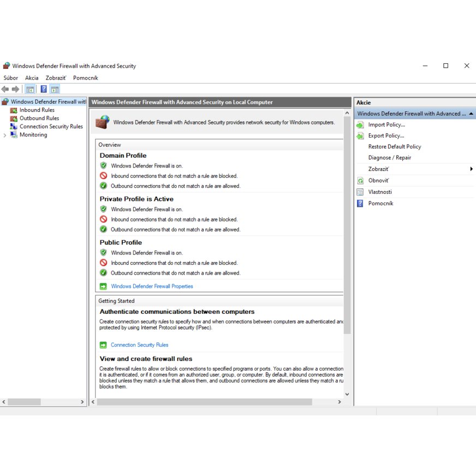Click Obnoviť refresh action

(x=378, y=181)
